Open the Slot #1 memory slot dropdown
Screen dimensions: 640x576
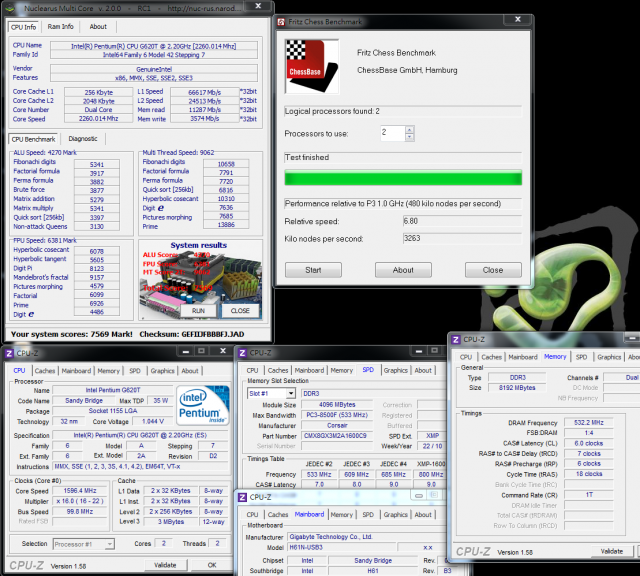[291, 394]
